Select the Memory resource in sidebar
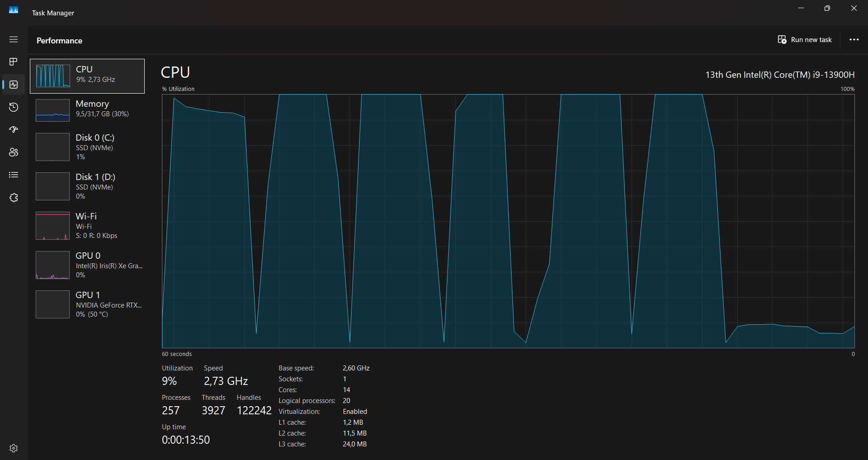Screen dimensions: 868x460 coord(87,110)
